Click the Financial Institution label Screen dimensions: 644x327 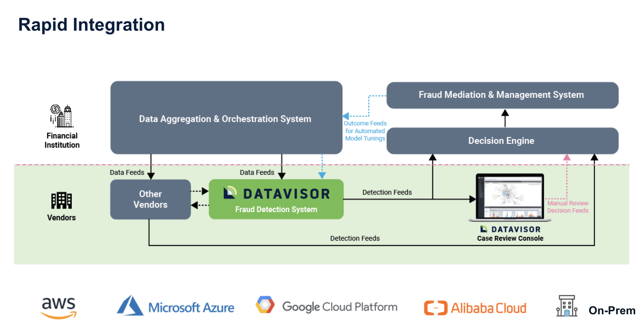pos(62,140)
